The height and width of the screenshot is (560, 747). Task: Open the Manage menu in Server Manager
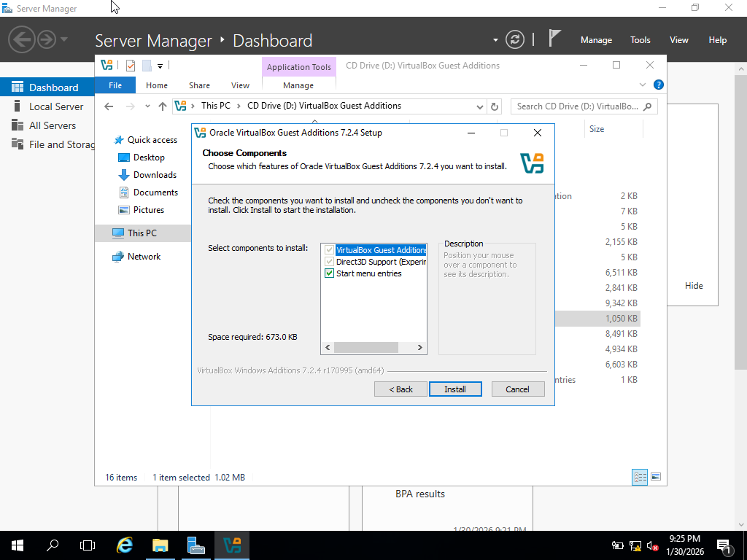click(x=595, y=40)
